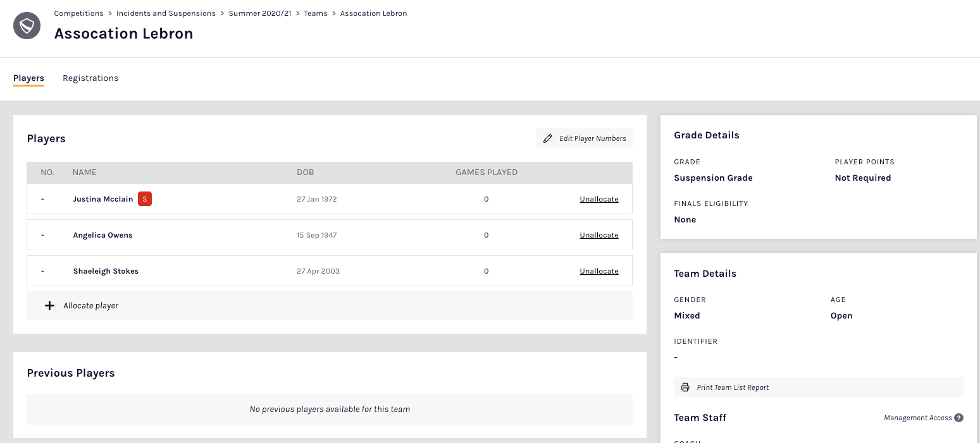
Task: Click the pencil icon for Edit Player Numbers
Action: pyautogui.click(x=548, y=138)
